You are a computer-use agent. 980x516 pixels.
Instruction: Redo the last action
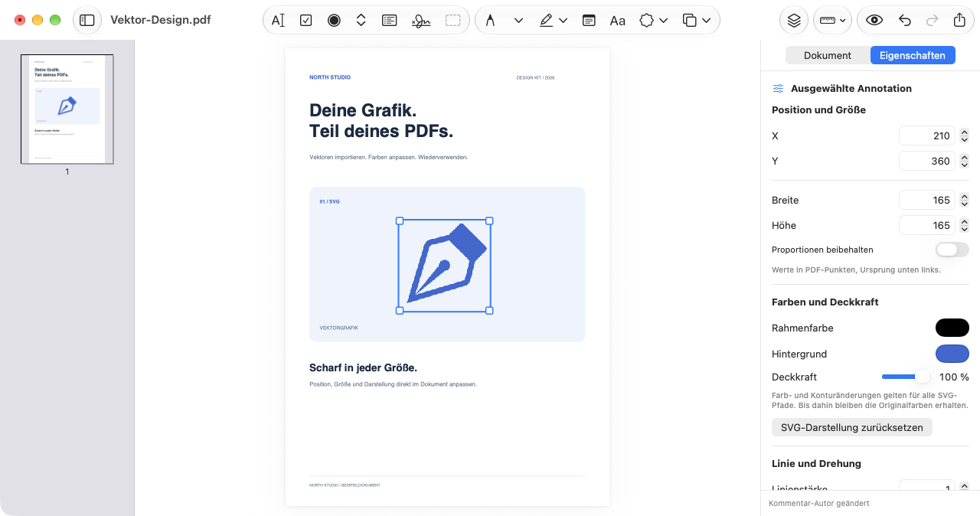932,21
